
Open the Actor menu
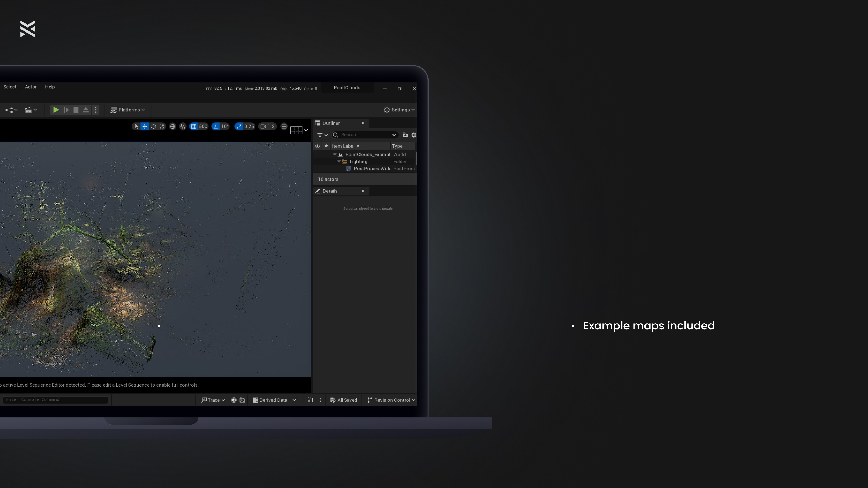(31, 87)
